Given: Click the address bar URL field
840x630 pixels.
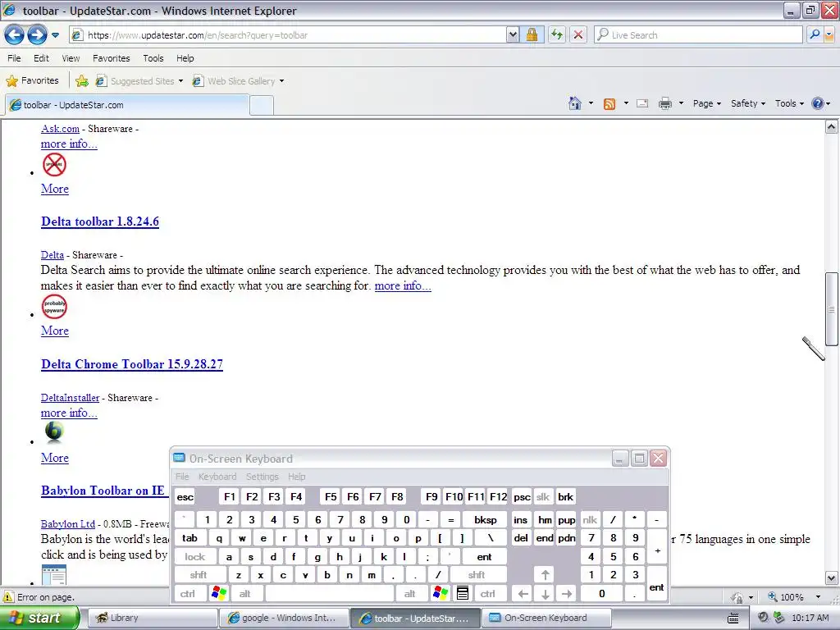Looking at the screenshot, I should click(x=294, y=34).
